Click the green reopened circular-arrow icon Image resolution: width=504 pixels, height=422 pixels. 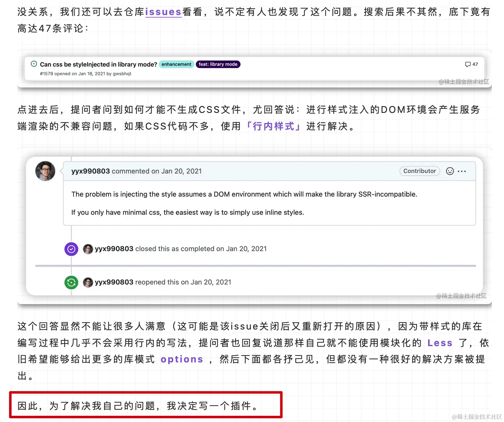[71, 282]
